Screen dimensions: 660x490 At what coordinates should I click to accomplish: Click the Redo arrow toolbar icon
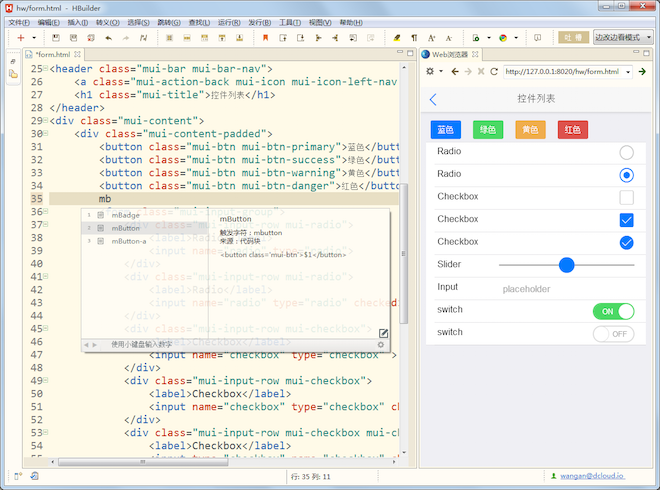(126, 38)
